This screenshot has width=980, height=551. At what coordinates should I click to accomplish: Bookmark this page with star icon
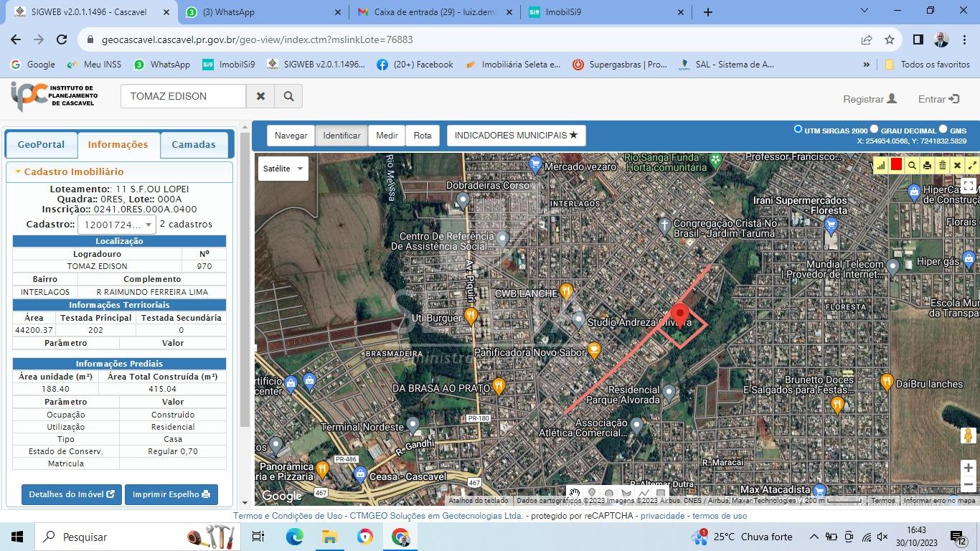[x=890, y=39]
